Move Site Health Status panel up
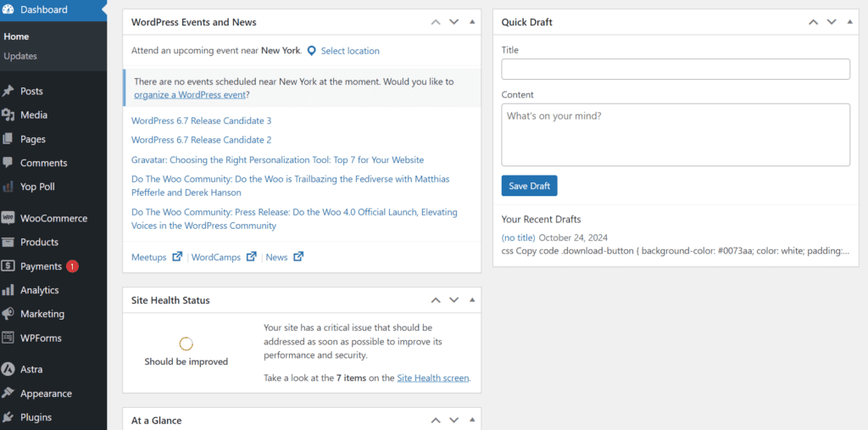This screenshot has width=868, height=430. [x=436, y=300]
